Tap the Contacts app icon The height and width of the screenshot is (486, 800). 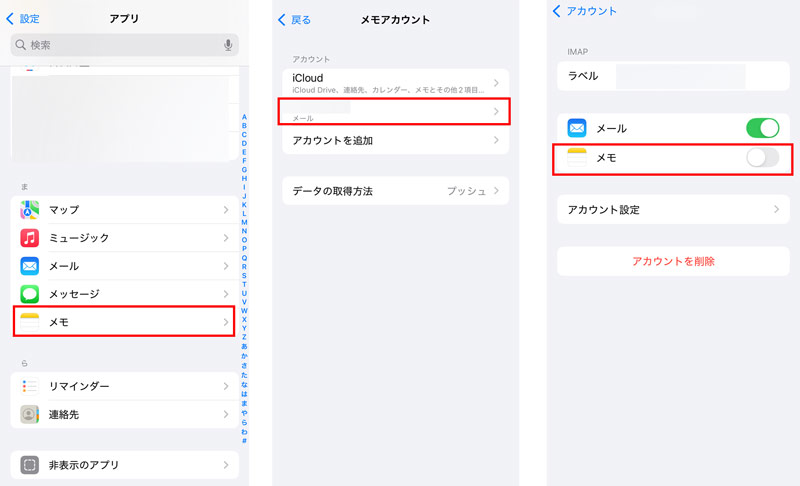tap(30, 414)
